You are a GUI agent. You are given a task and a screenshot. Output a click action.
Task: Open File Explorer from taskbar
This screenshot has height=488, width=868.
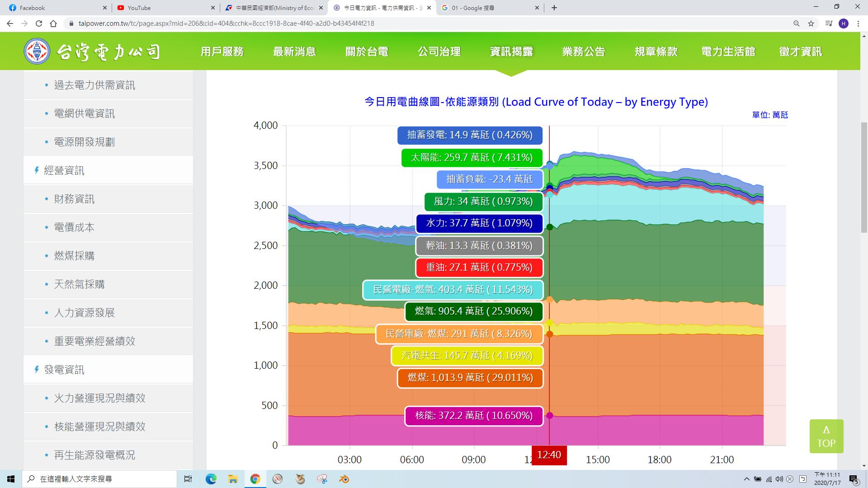point(233,479)
